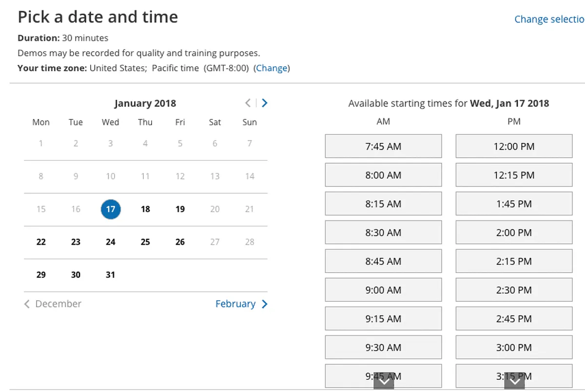Select the 2:30 PM slot
This screenshot has width=585, height=392.
[x=514, y=290]
